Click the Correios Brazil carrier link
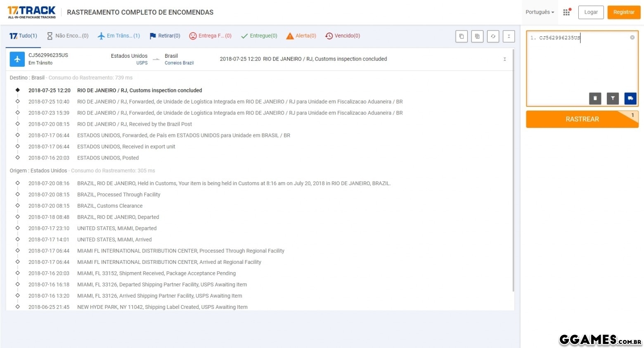The image size is (644, 348). (x=179, y=63)
